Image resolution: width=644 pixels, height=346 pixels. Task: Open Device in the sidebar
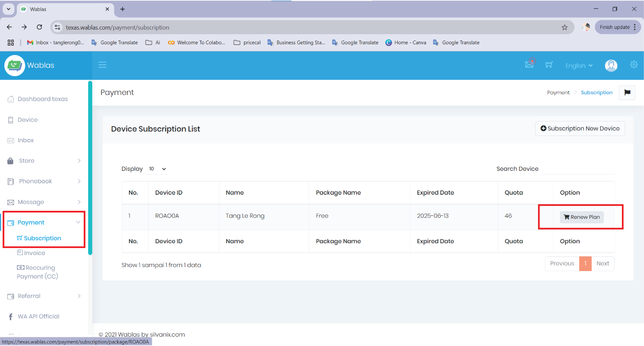23,120
